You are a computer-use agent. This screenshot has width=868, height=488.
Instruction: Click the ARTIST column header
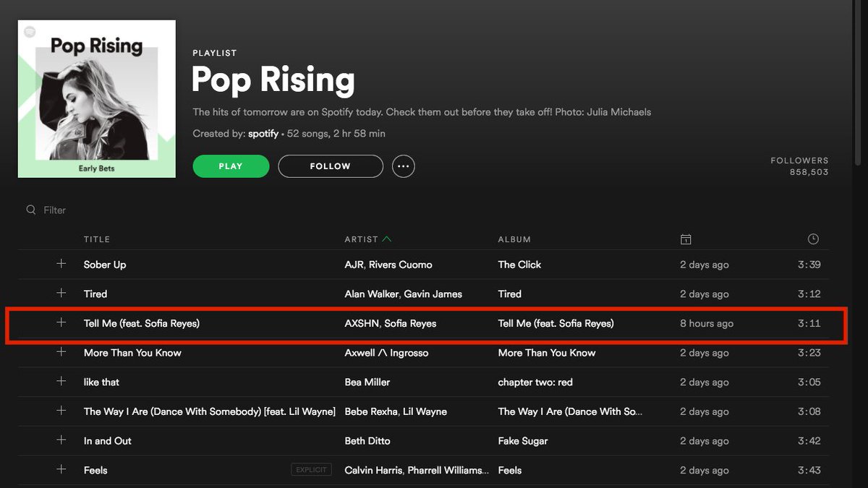pyautogui.click(x=359, y=239)
